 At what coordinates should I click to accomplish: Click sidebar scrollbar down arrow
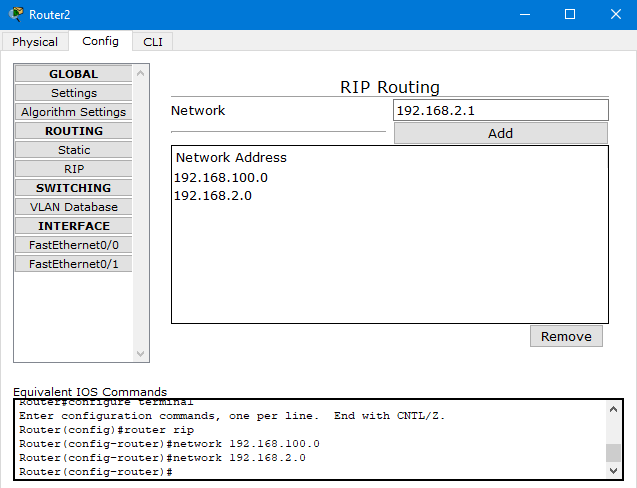pyautogui.click(x=141, y=354)
